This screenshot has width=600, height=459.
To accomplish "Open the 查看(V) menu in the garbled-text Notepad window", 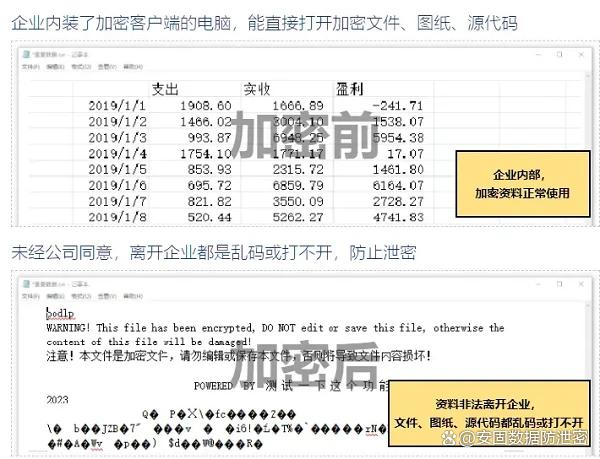I will click(107, 296).
